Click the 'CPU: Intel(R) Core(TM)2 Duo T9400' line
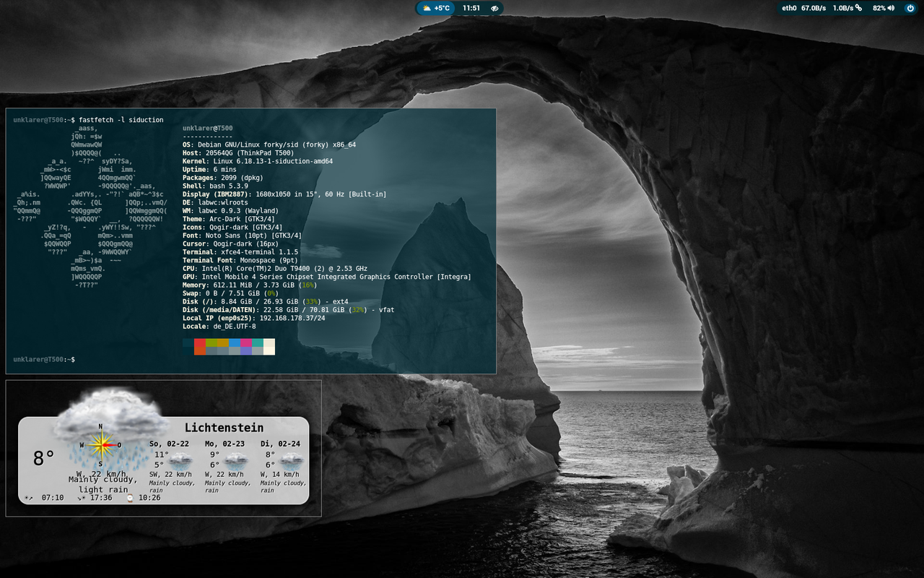This screenshot has width=924, height=578. (275, 269)
